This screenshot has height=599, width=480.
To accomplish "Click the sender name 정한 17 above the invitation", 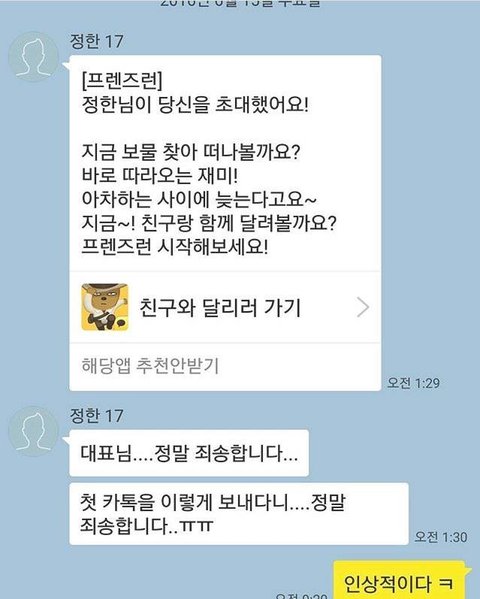I will [96, 41].
